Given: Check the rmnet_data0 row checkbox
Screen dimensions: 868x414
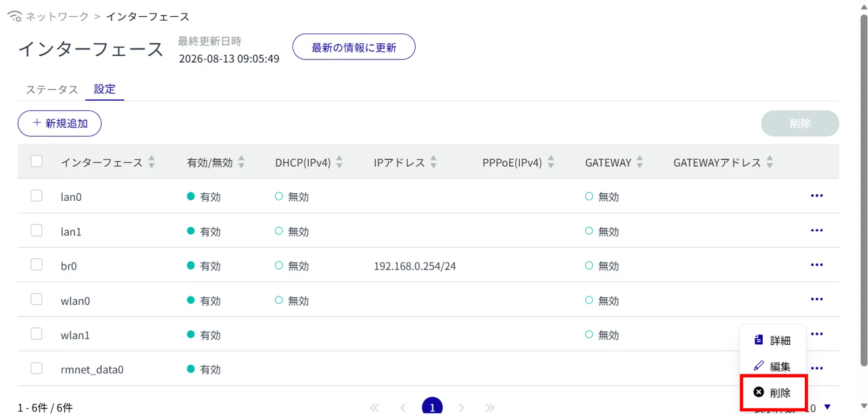Looking at the screenshot, I should pos(36,369).
